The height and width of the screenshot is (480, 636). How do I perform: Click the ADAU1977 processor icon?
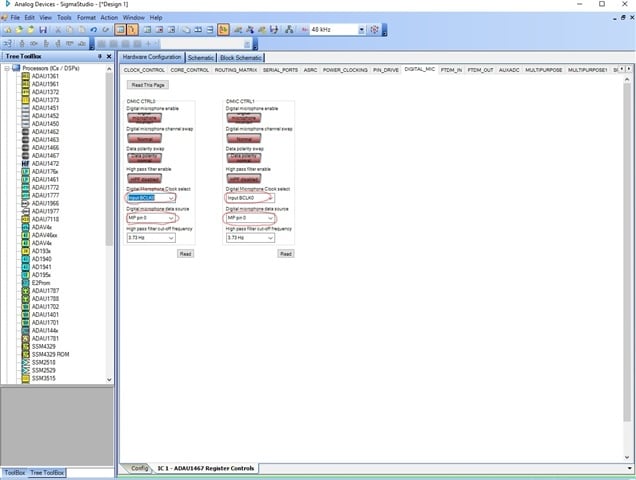coord(26,211)
